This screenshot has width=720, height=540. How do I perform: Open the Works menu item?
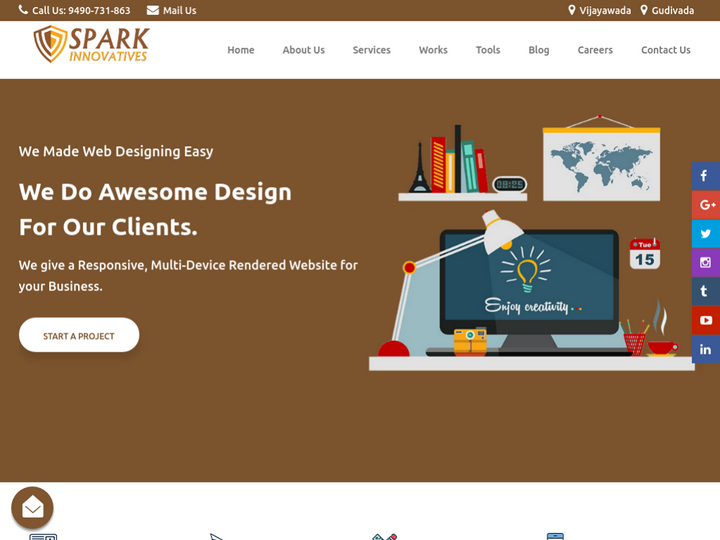coord(433,50)
